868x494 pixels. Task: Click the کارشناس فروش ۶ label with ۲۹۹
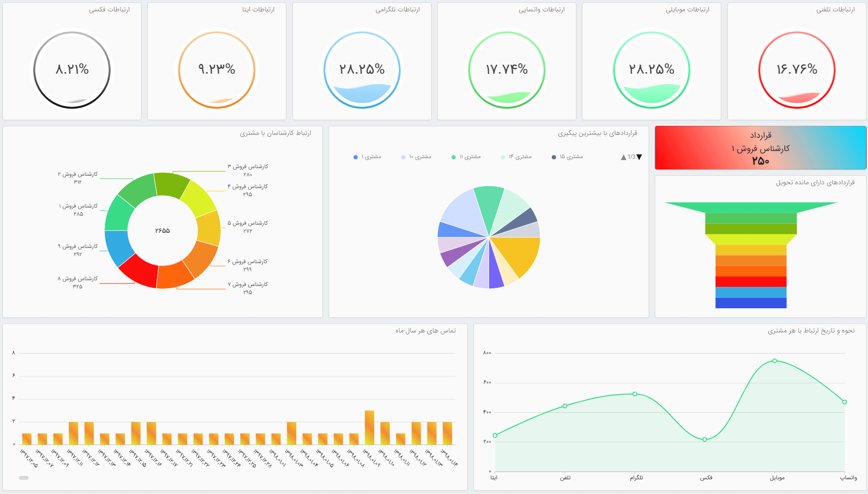(247, 265)
